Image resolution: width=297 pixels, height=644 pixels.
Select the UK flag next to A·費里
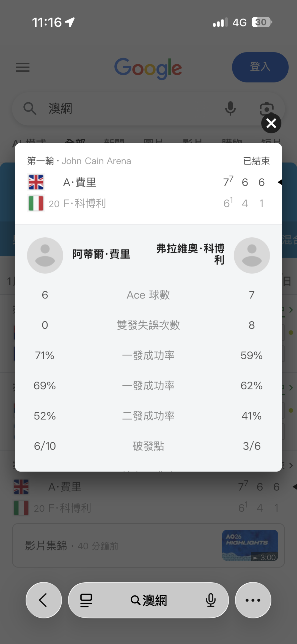pyautogui.click(x=36, y=182)
